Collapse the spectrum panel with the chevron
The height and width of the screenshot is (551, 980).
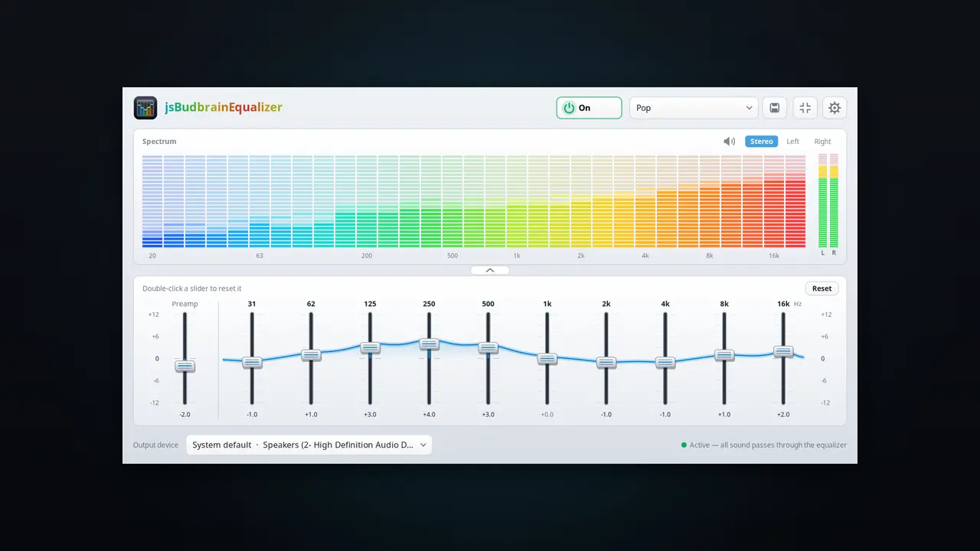490,270
